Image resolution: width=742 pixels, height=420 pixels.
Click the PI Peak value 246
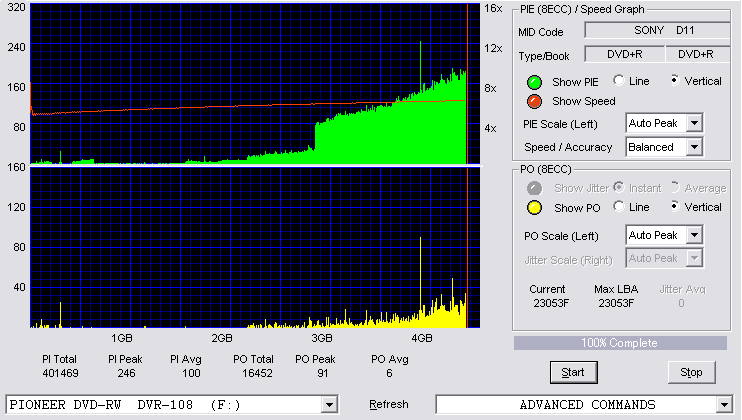(126, 374)
